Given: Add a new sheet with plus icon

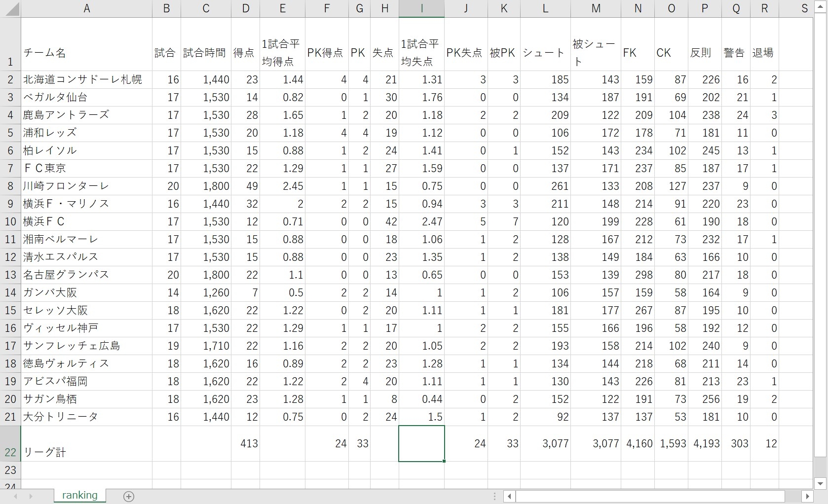Looking at the screenshot, I should [129, 496].
